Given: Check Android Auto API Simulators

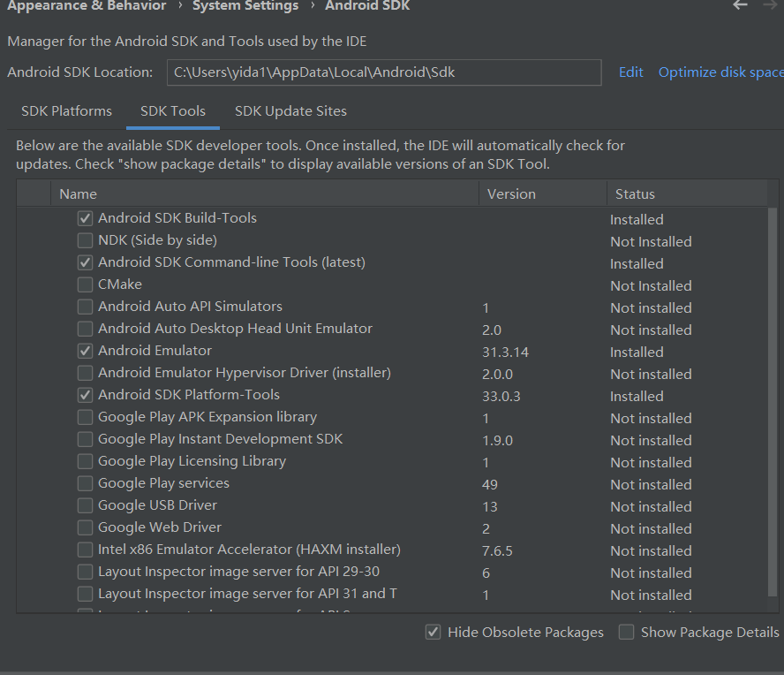Looking at the screenshot, I should click(x=85, y=307).
